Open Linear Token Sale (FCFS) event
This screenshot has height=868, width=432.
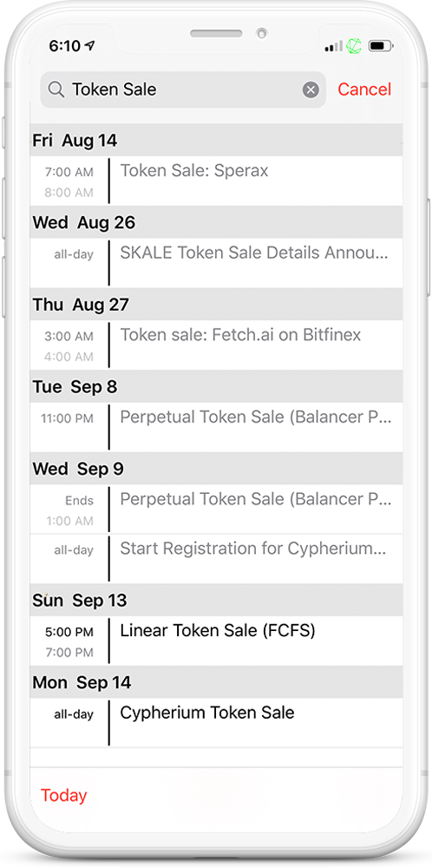pyautogui.click(x=216, y=641)
